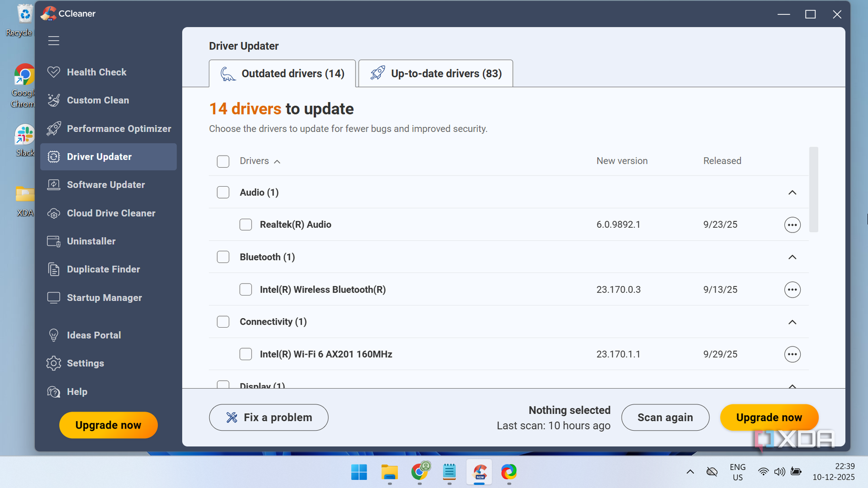
Task: Check the Realtek(R) Audio driver checkbox
Action: pyautogui.click(x=246, y=225)
